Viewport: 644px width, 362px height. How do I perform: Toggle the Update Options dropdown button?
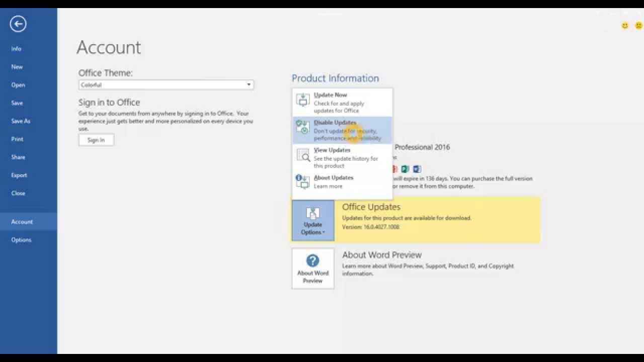point(313,221)
